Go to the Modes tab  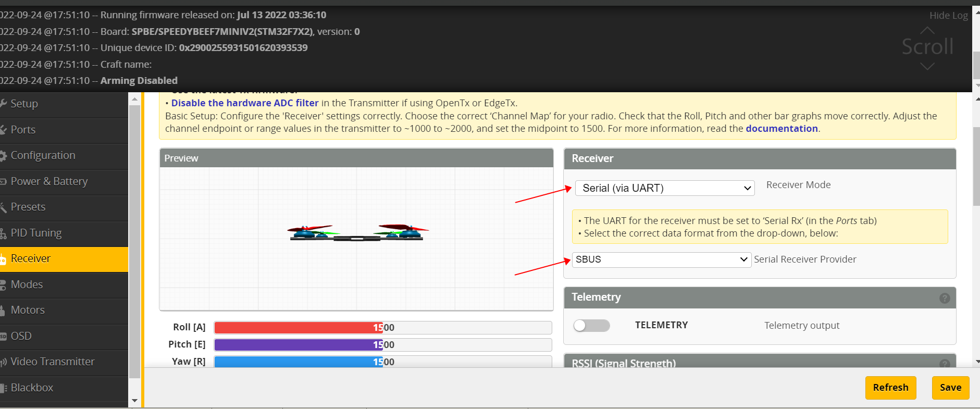[27, 284]
